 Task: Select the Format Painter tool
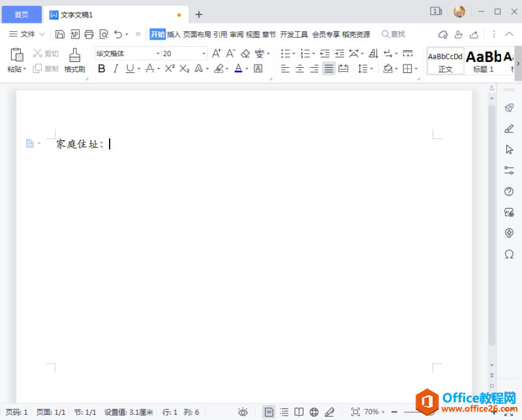(x=74, y=60)
